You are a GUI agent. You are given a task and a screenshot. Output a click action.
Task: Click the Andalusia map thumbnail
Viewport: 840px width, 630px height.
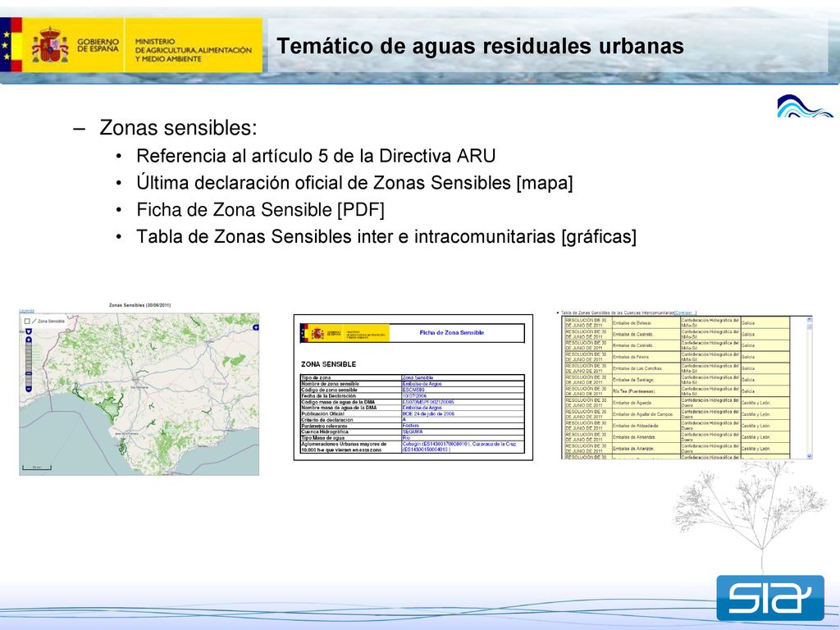click(139, 395)
